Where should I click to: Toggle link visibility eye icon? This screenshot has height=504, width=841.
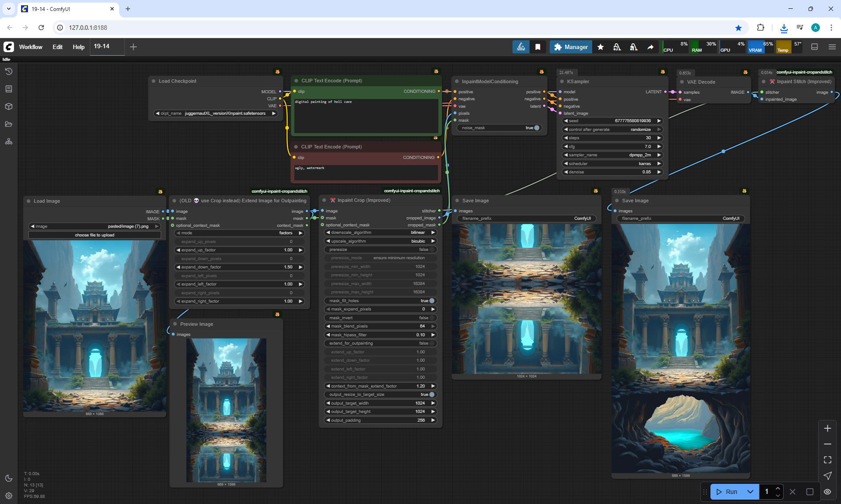pos(827,492)
